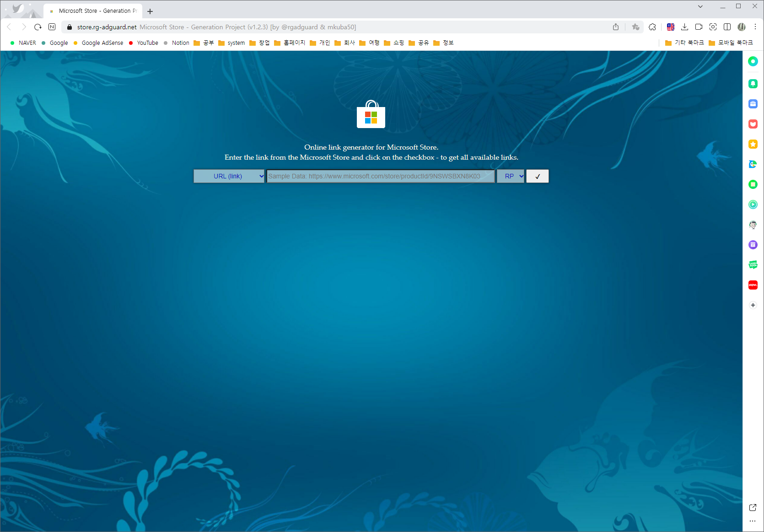Image resolution: width=764 pixels, height=532 pixels.
Task: Open the 모바일 북마크 folder
Action: (731, 43)
